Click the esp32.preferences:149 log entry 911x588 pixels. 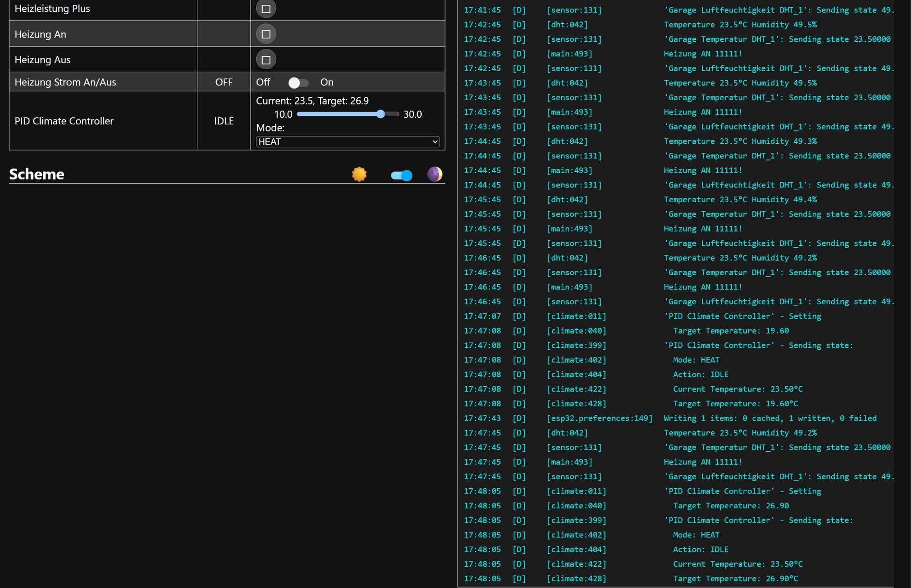click(599, 418)
